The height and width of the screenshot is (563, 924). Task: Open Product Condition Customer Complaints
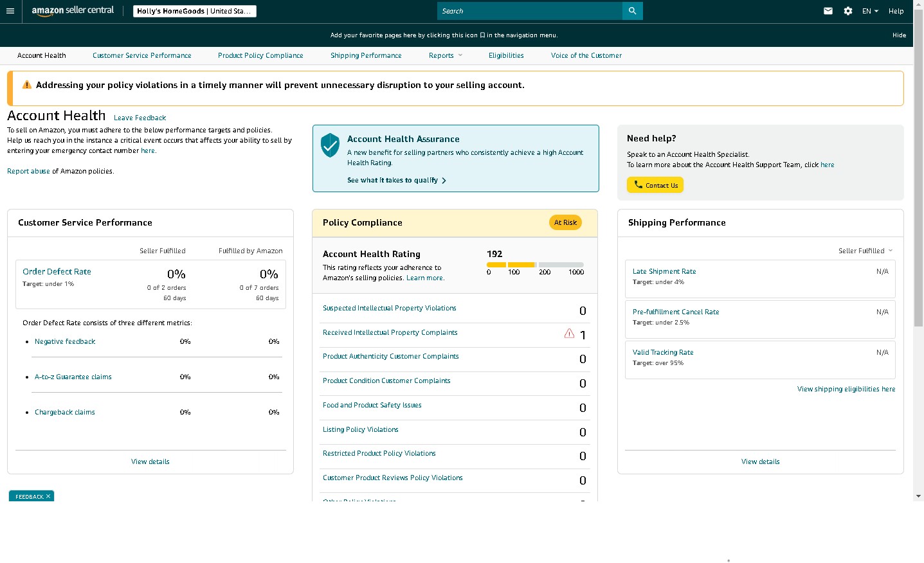[386, 381]
